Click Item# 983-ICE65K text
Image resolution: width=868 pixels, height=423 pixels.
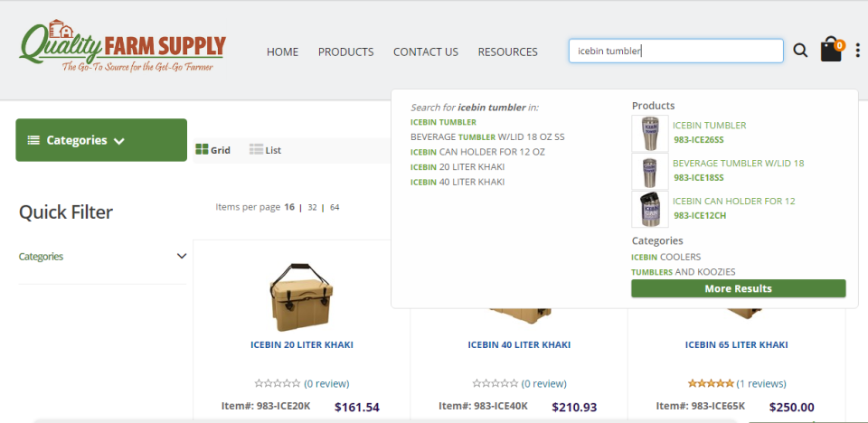[701, 406]
